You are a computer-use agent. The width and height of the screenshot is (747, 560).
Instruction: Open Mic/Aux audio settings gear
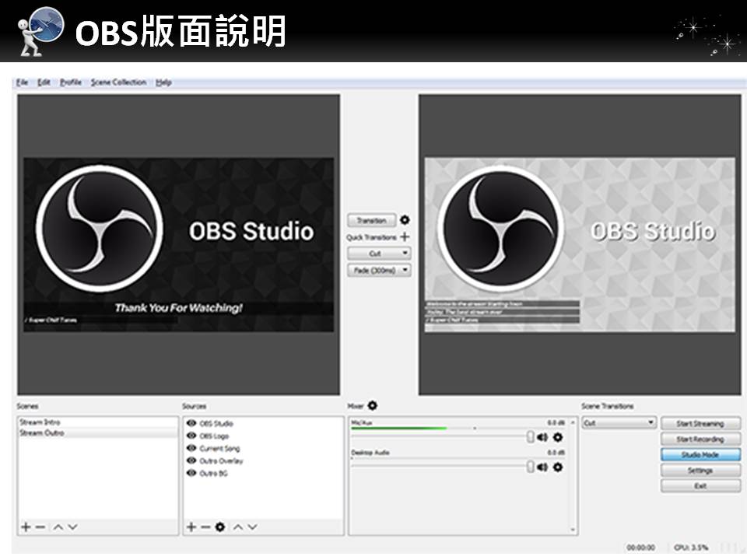point(558,436)
